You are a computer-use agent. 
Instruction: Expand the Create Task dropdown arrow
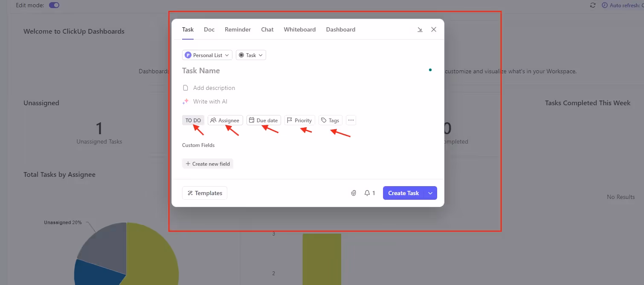[431, 193]
